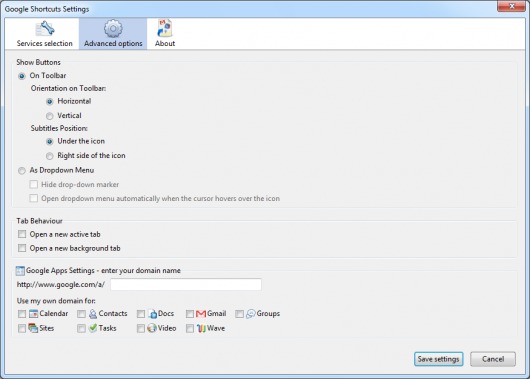The height and width of the screenshot is (379, 530).
Task: Click Save settings button
Action: click(438, 359)
